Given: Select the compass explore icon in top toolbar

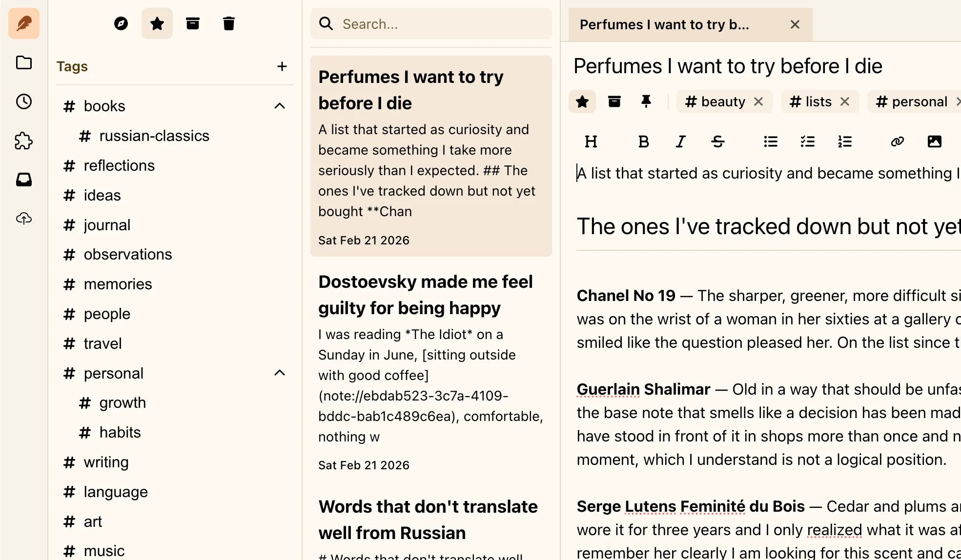Looking at the screenshot, I should pos(121,23).
